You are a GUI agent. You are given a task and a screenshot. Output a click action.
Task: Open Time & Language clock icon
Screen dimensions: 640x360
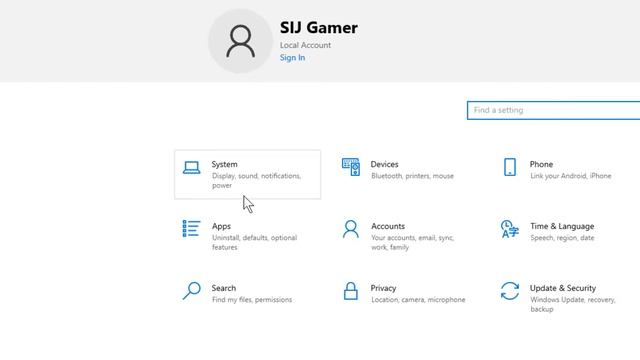[x=510, y=229]
